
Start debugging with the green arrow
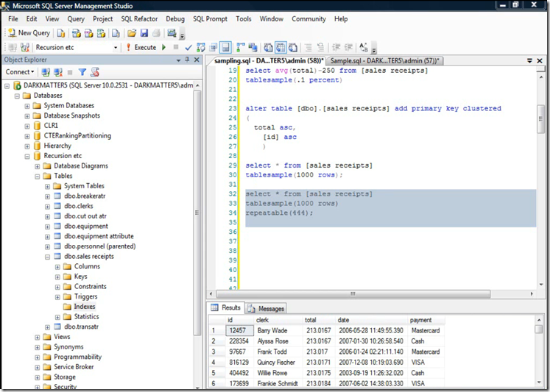click(x=163, y=47)
